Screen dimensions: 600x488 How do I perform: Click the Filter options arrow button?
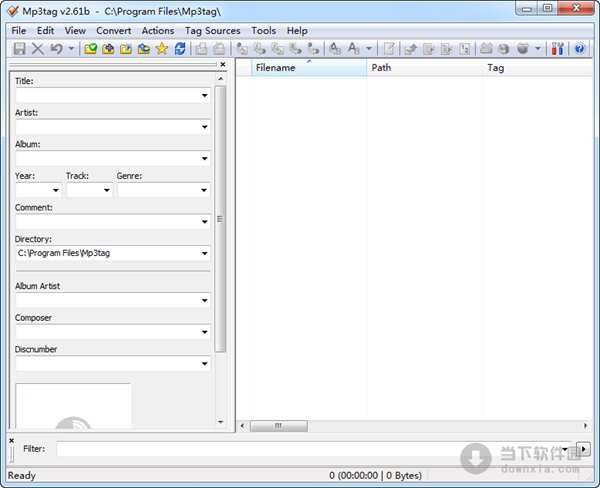coord(584,449)
